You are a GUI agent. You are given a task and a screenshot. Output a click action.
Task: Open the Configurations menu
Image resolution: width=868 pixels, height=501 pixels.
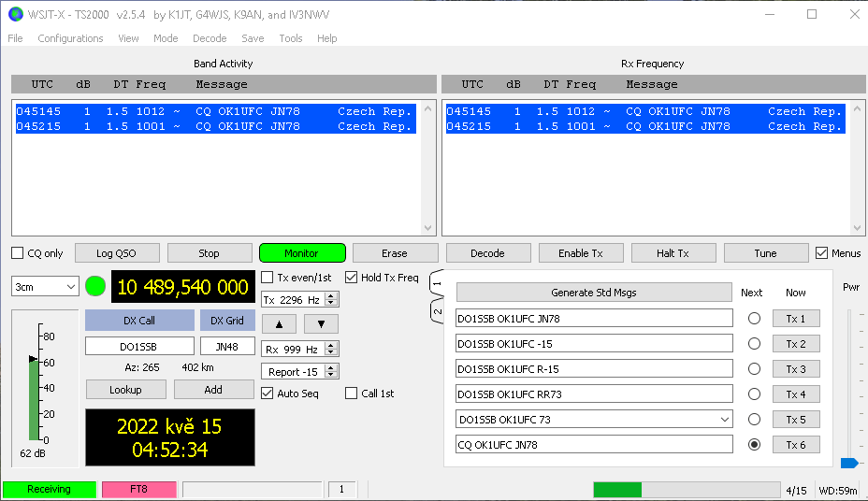coord(70,38)
